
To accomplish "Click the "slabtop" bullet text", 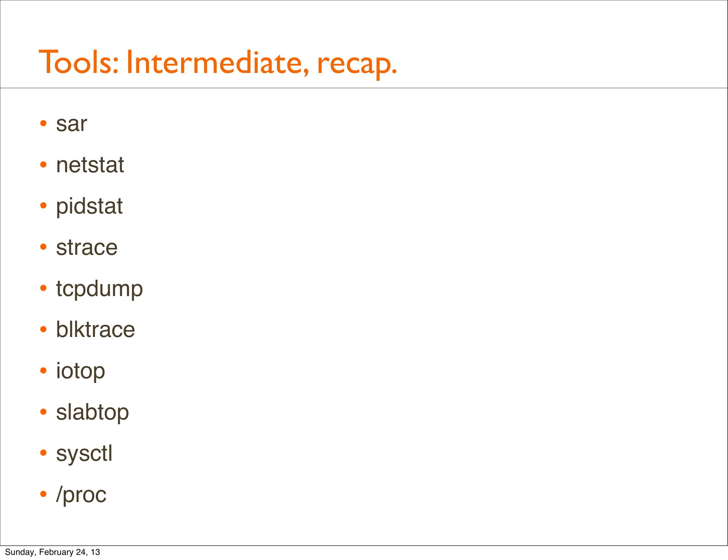I will pyautogui.click(x=92, y=412).
